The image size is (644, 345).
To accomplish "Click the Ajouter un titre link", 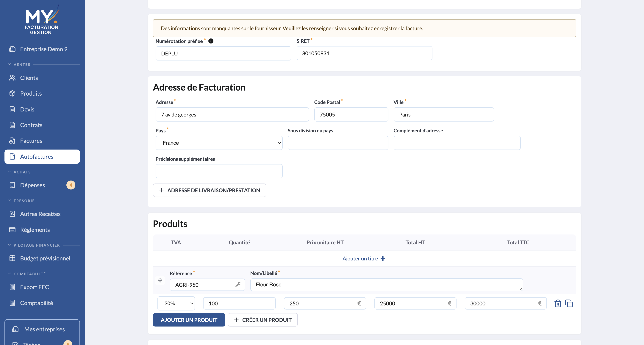I will click(x=360, y=259).
